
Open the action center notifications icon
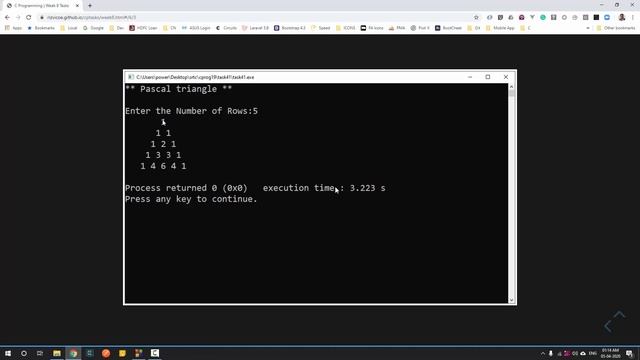click(629, 353)
